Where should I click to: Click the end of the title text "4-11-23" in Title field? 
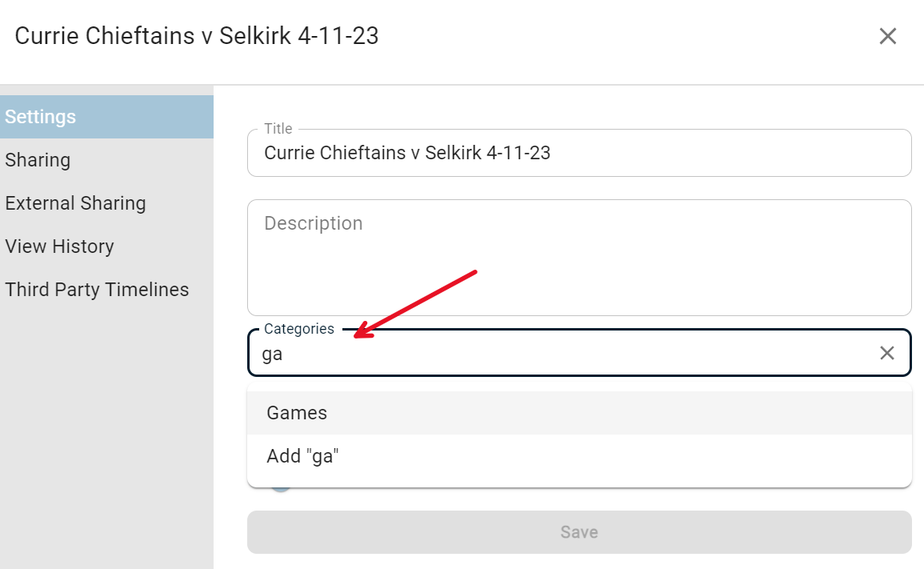tap(550, 153)
